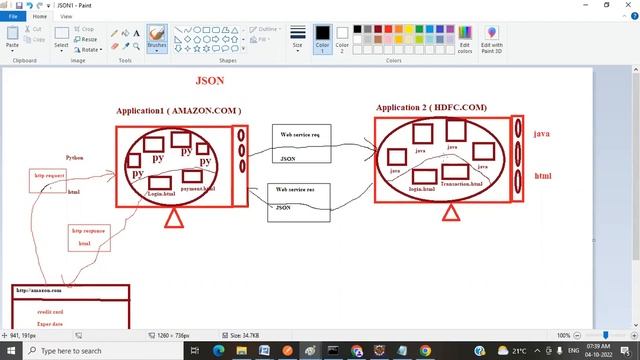
Task: Click the Undo arrow
Action: [x=29, y=5]
